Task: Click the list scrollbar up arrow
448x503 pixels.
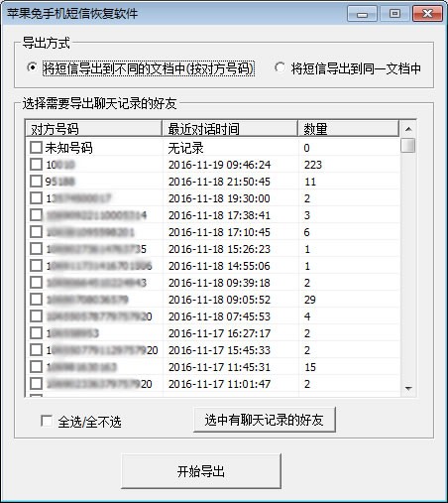Action: click(408, 129)
